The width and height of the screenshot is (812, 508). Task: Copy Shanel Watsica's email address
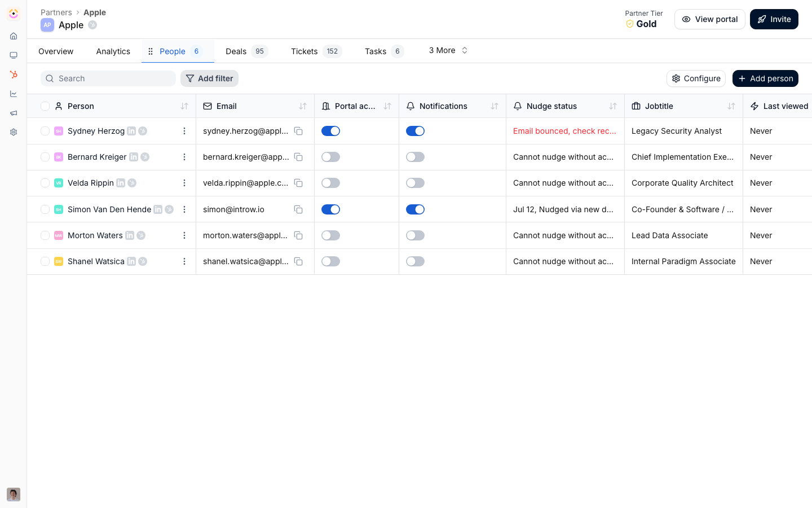[298, 261]
